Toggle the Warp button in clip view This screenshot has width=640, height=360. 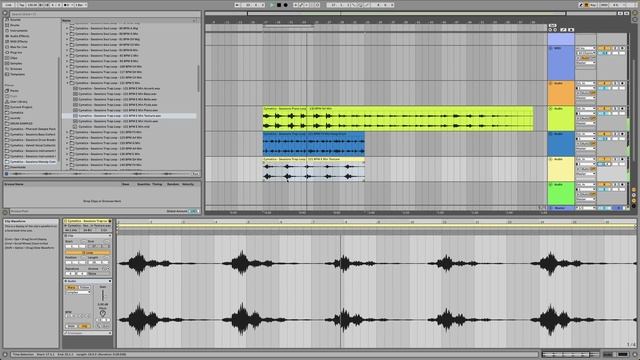coord(71,287)
